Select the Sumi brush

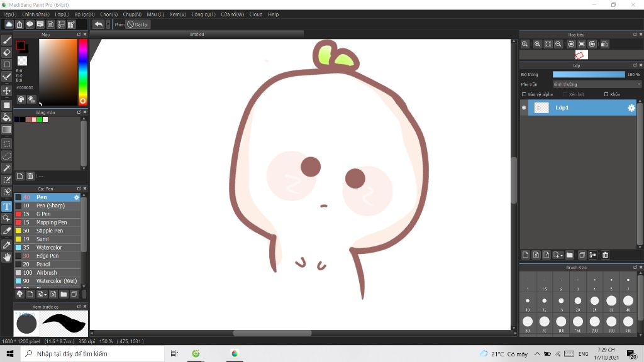coord(47,239)
